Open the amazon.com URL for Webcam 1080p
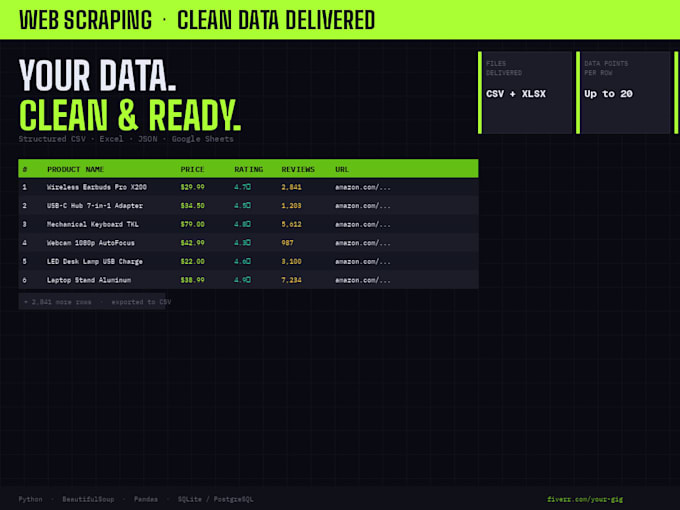This screenshot has height=510, width=680. pos(363,243)
